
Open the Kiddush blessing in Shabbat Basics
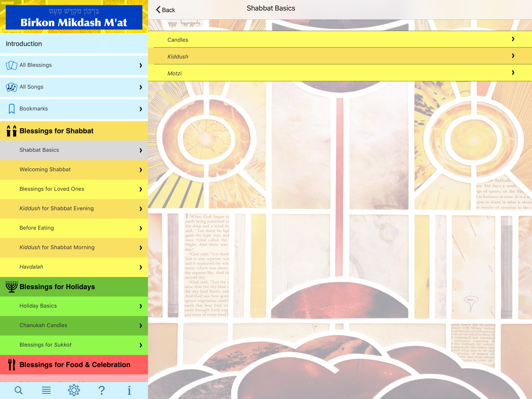click(340, 56)
